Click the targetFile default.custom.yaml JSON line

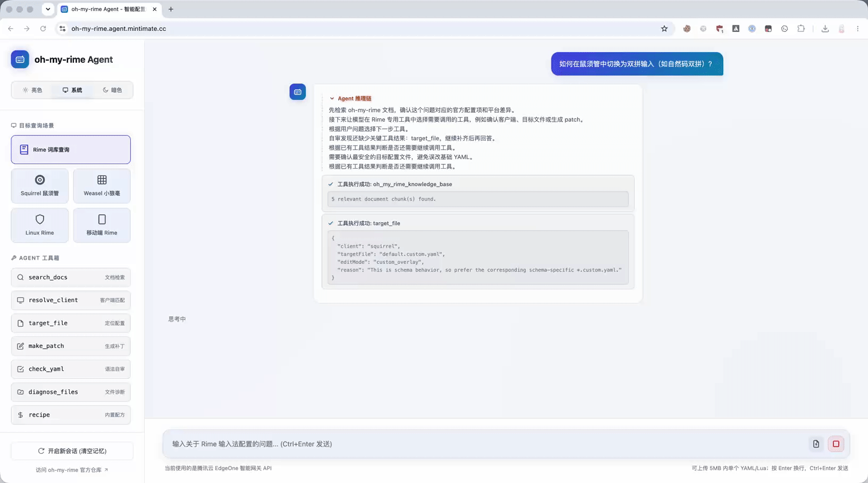point(391,254)
